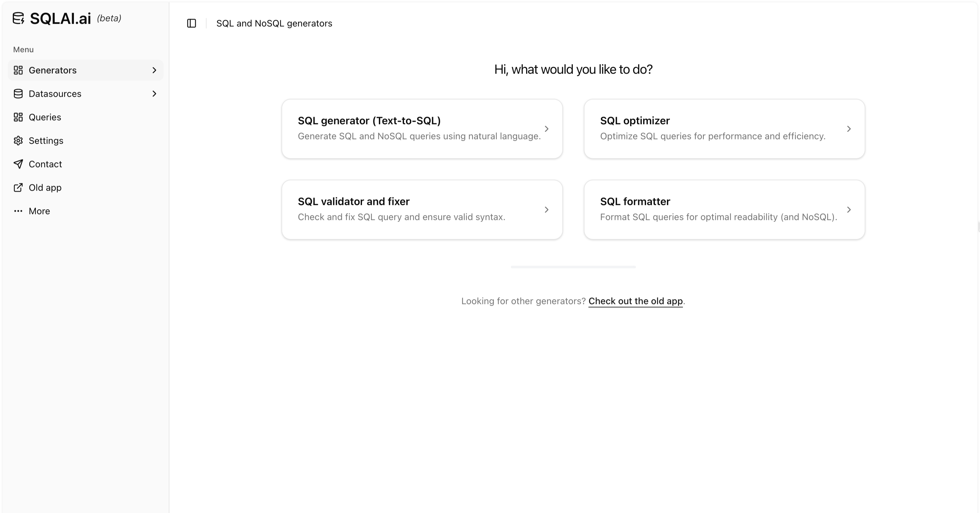Open the SQL generator (Text-to-SQL) card
The image size is (980, 513).
point(422,129)
